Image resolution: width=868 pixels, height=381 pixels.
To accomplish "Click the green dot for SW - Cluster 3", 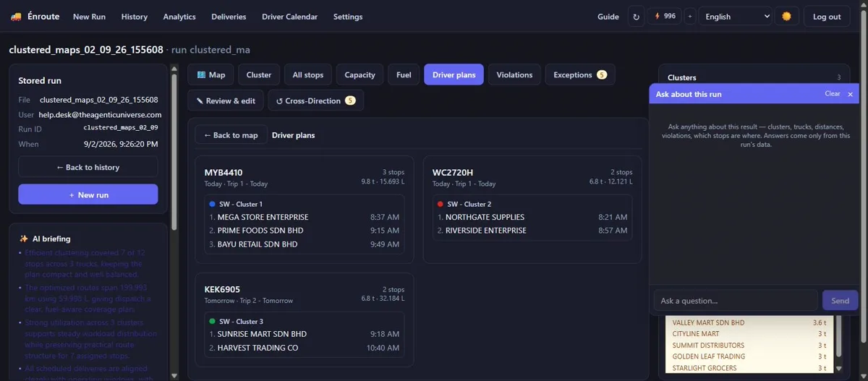I will tap(212, 321).
